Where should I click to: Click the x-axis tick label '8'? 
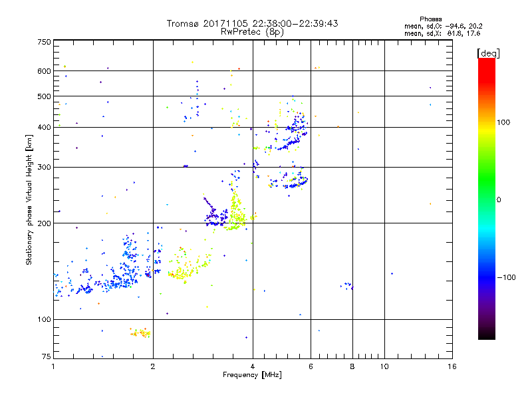click(352, 366)
